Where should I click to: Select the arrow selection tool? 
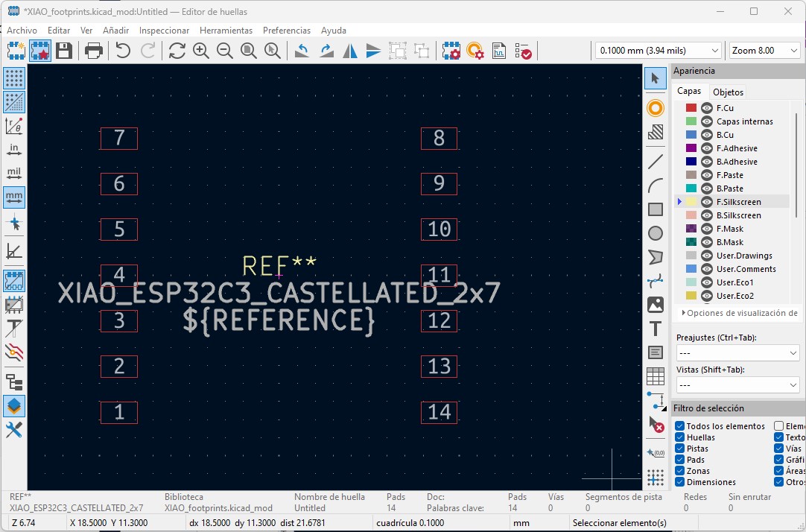point(656,79)
